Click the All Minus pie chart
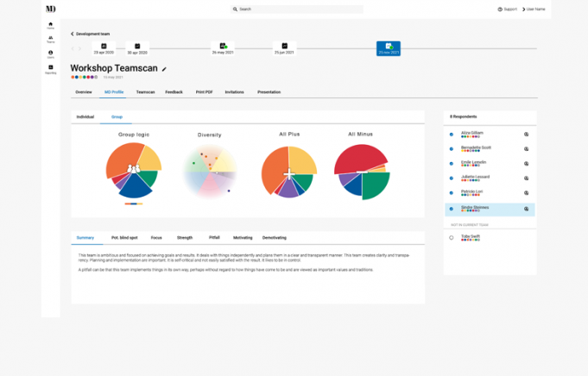Viewport: 588px width, 376px height. coord(360,171)
